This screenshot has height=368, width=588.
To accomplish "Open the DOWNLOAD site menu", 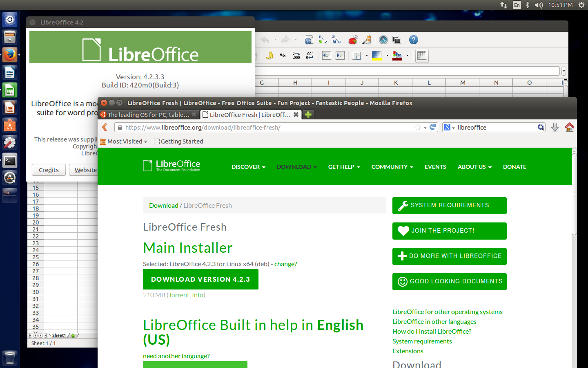I will point(297,167).
